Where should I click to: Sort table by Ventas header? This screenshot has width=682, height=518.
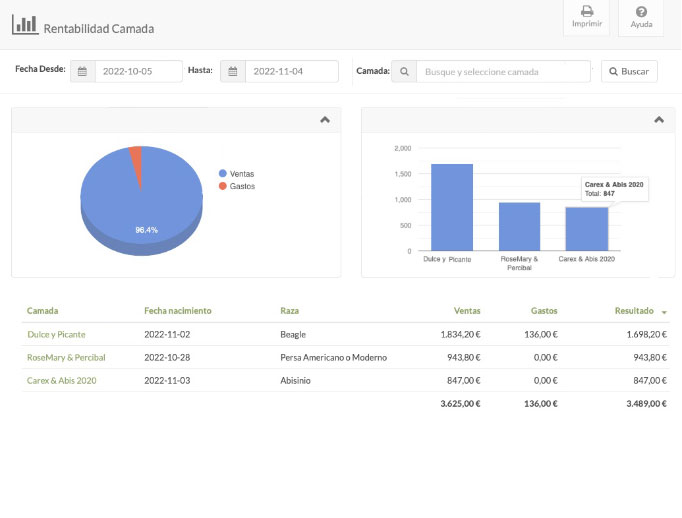[x=466, y=311]
